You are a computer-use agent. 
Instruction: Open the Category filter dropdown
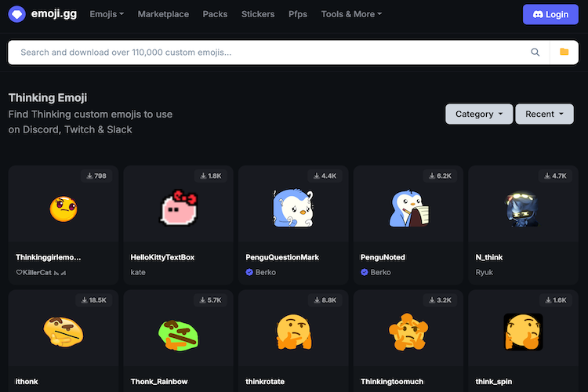(x=479, y=114)
